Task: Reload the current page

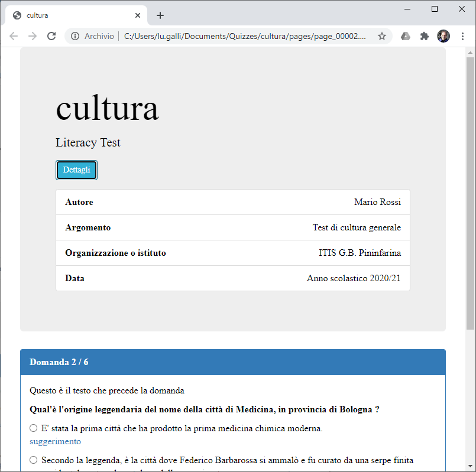Action: [51, 36]
